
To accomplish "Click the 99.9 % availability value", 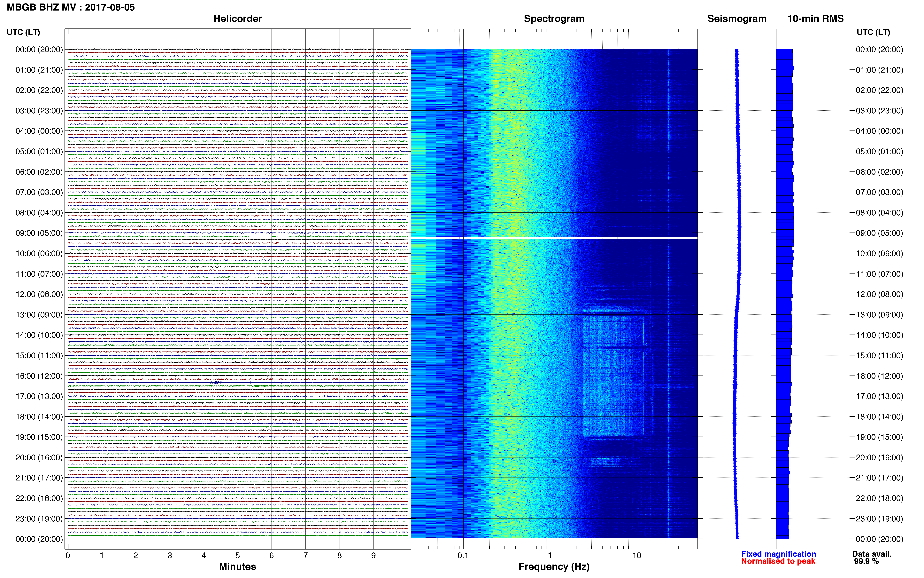I will click(866, 561).
